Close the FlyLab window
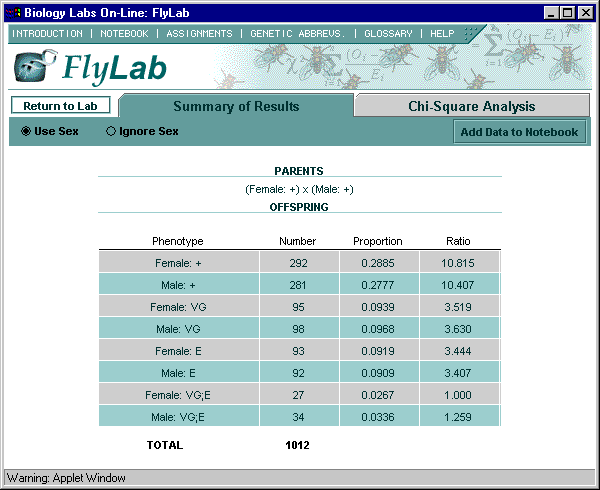 (x=585, y=13)
